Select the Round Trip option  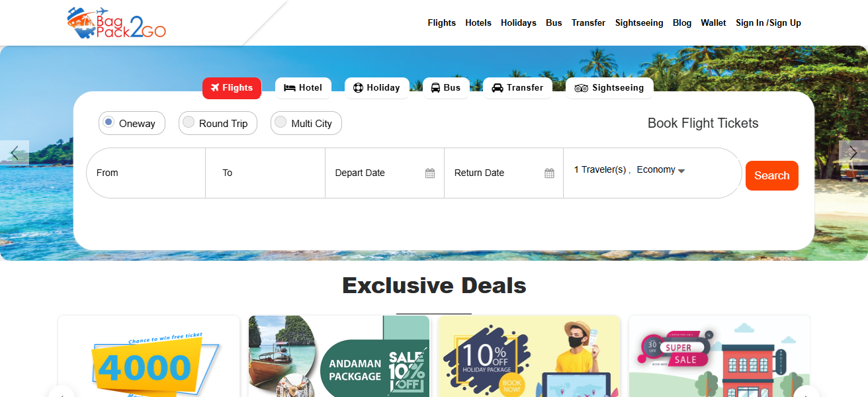pos(218,123)
